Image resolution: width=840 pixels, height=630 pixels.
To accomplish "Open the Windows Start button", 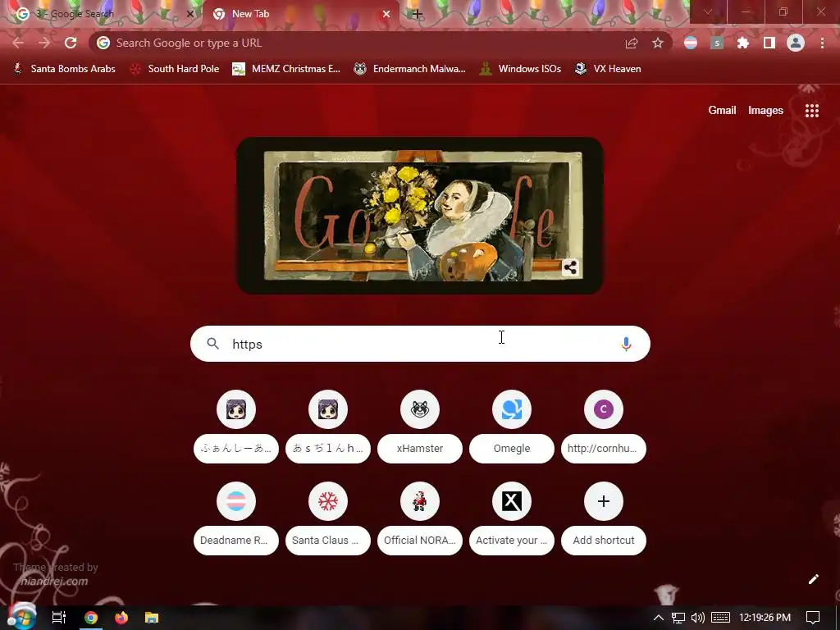I will coord(22,617).
